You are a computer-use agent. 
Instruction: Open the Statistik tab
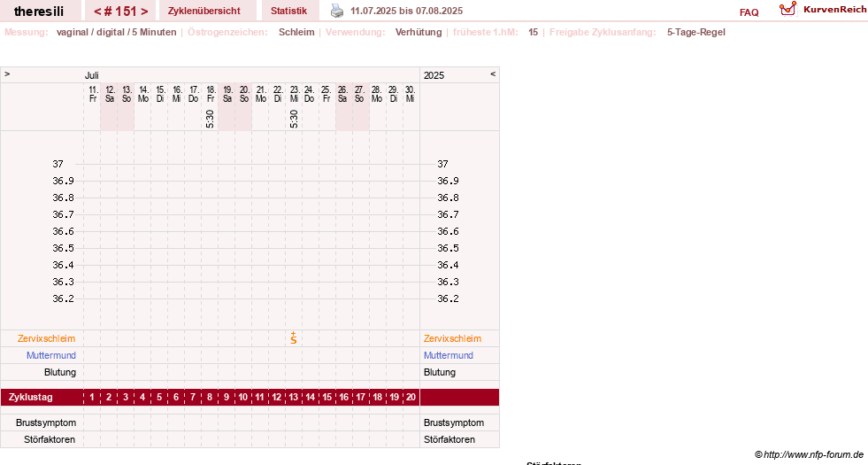[289, 11]
